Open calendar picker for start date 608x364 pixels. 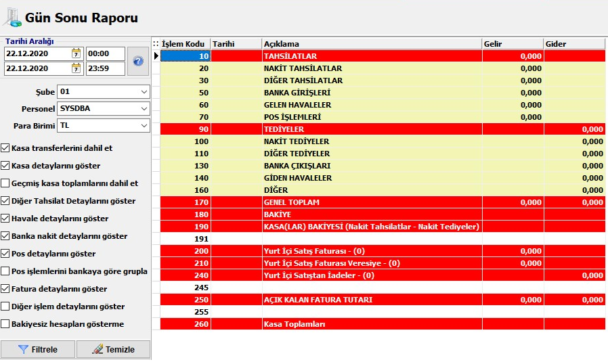point(76,53)
